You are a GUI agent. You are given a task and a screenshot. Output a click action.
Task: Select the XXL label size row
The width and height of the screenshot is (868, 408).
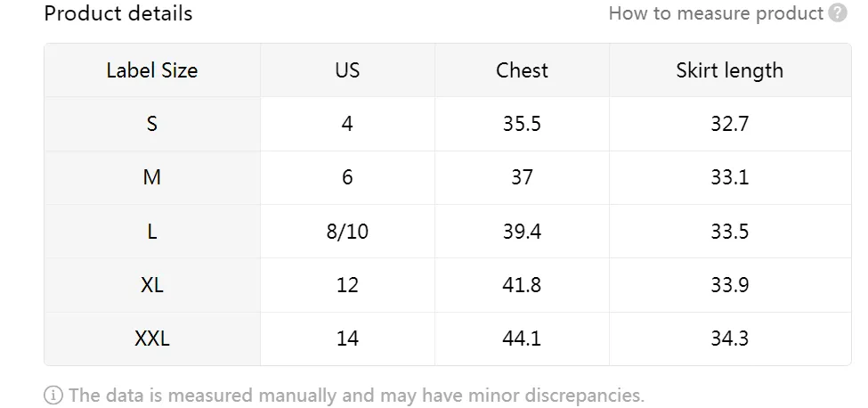coord(152,339)
